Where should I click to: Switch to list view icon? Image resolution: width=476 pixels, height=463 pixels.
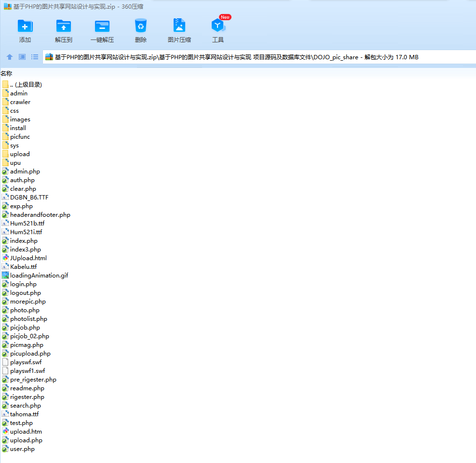pos(35,57)
